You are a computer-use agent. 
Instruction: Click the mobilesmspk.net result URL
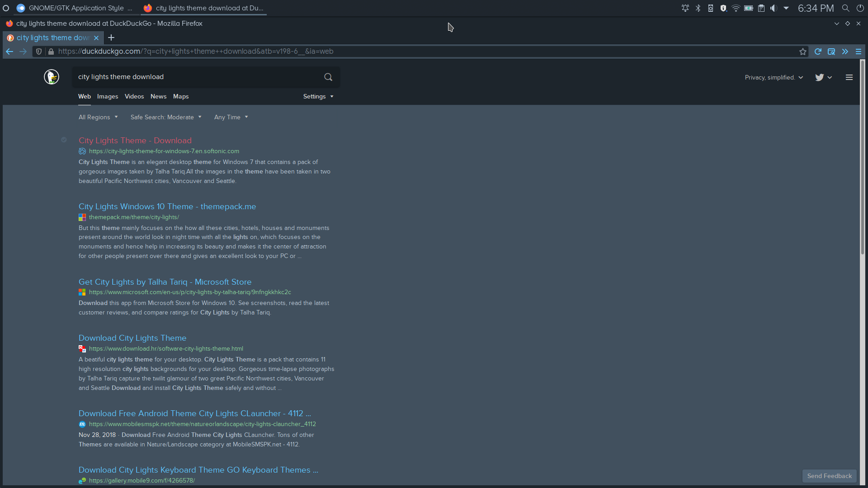tap(203, 424)
